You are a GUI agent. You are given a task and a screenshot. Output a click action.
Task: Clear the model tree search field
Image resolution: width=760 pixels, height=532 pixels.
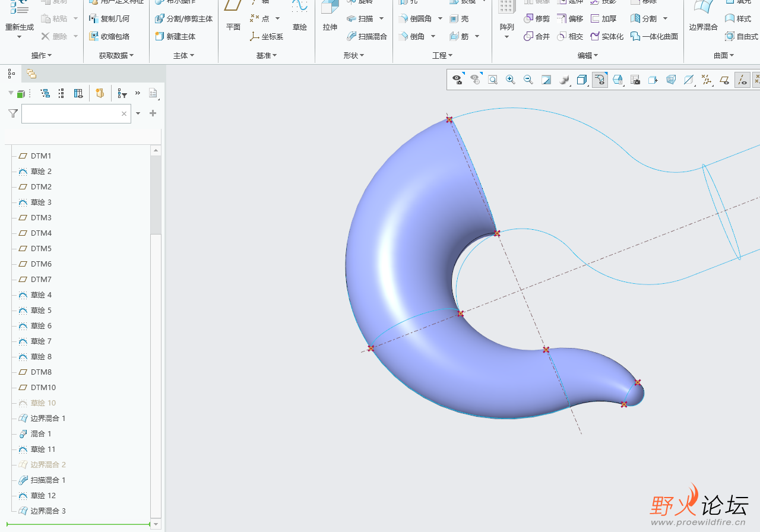pos(124,113)
